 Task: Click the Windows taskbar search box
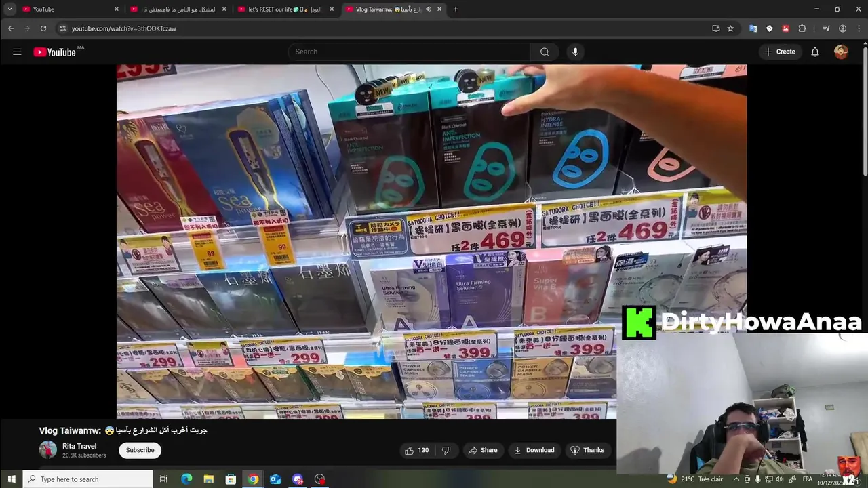tap(87, 479)
